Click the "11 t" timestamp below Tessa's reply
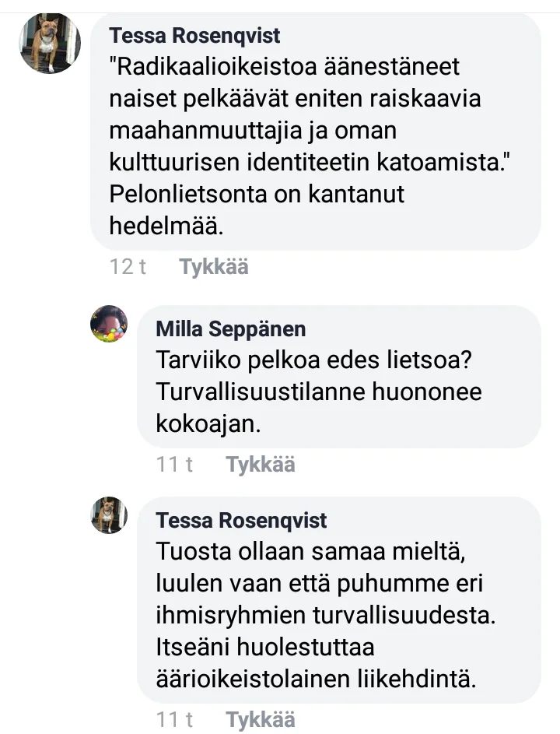The height and width of the screenshot is (734, 560). pyautogui.click(x=174, y=720)
